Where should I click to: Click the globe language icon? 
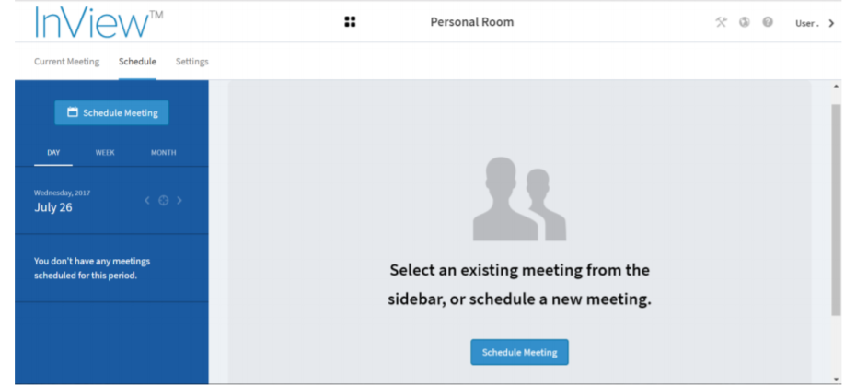tap(744, 22)
